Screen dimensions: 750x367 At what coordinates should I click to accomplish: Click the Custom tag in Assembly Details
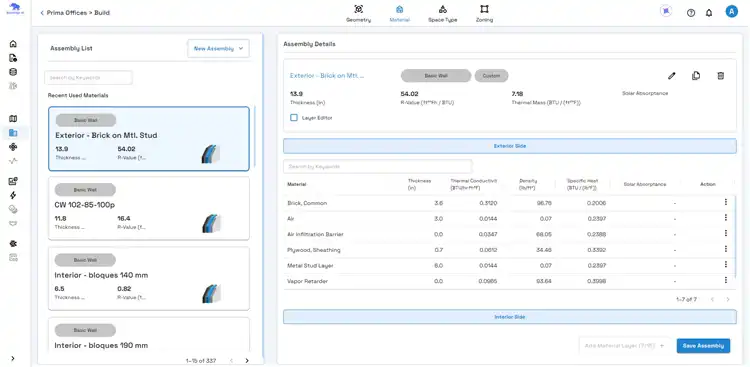click(x=491, y=76)
